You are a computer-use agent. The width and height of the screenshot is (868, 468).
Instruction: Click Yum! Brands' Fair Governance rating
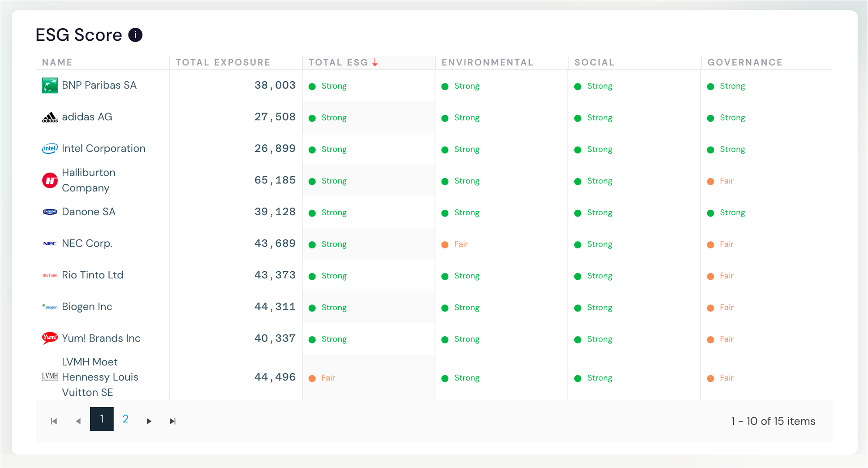(x=720, y=339)
